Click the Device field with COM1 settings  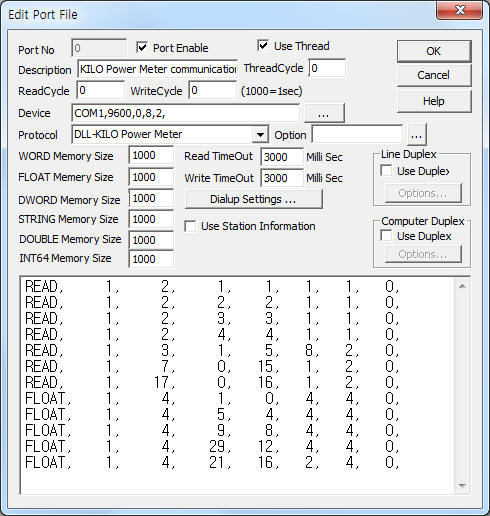[186, 113]
